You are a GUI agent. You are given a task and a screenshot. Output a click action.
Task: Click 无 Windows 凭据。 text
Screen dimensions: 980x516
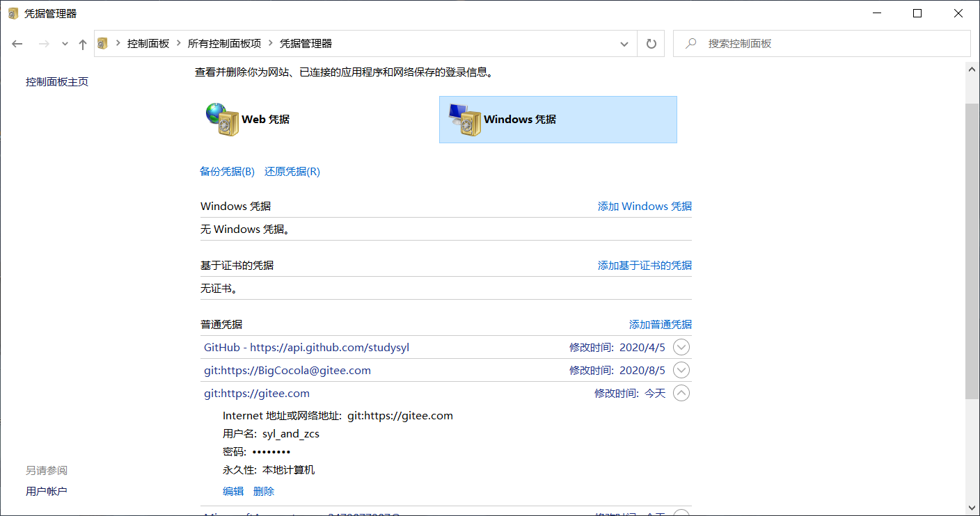click(x=245, y=229)
